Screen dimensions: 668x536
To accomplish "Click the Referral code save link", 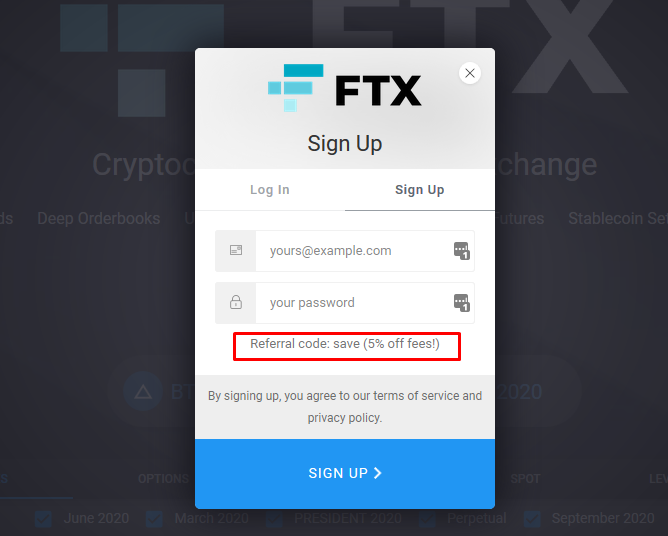I will point(345,343).
